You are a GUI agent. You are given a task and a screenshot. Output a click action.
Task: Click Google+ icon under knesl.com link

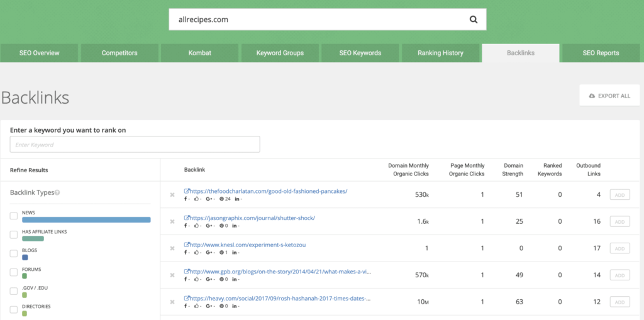[208, 252]
